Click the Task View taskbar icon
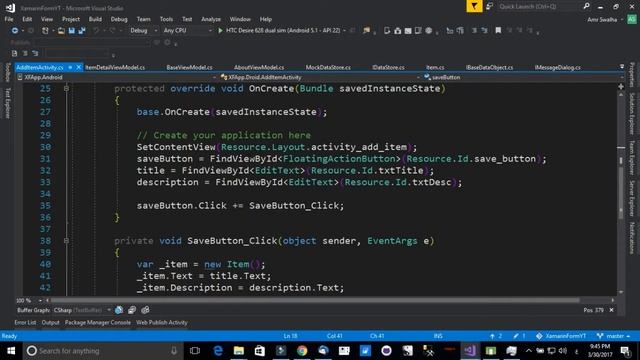 [x=195, y=351]
